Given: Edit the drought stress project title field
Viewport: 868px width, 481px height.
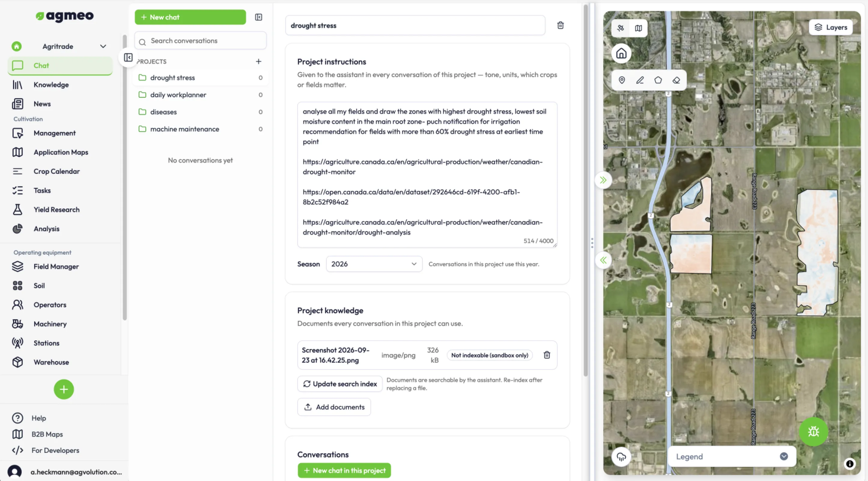Looking at the screenshot, I should tap(415, 26).
